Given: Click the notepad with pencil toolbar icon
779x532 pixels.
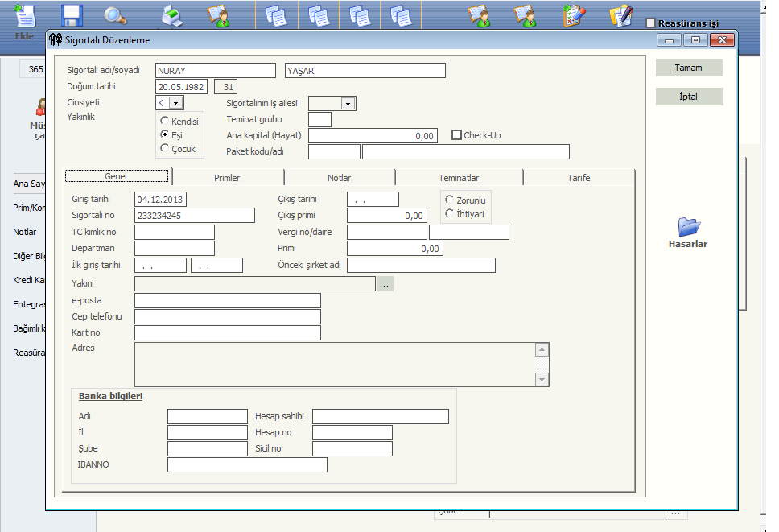Looking at the screenshot, I should pyautogui.click(x=620, y=15).
